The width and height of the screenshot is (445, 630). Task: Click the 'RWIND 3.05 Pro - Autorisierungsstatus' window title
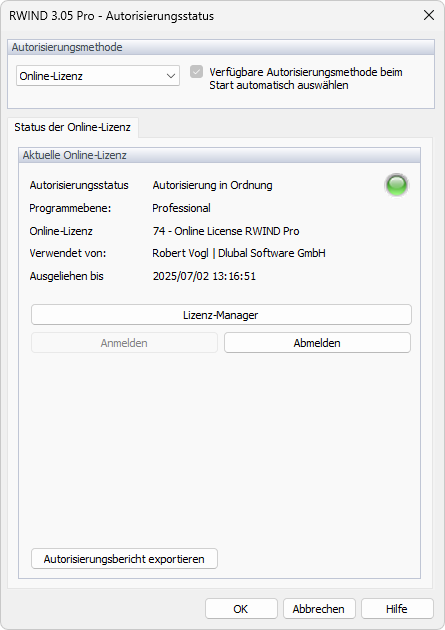pyautogui.click(x=112, y=16)
